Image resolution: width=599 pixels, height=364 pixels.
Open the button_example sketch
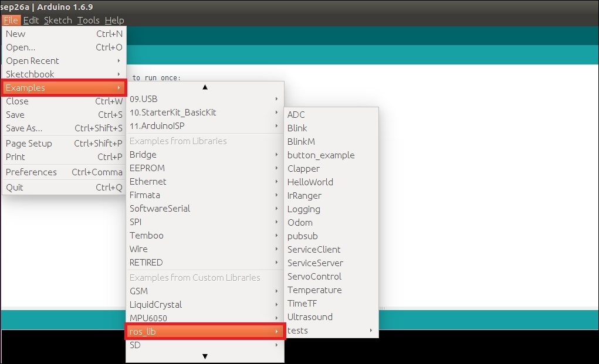point(331,155)
